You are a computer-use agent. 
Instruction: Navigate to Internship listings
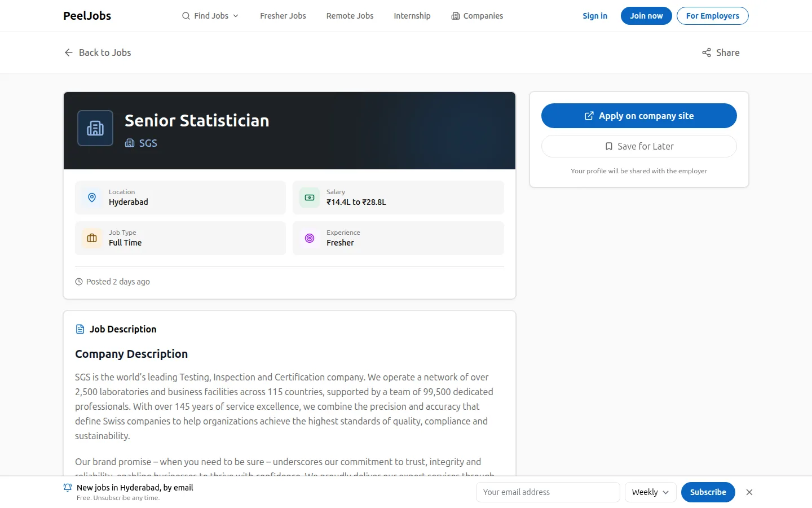tap(412, 16)
